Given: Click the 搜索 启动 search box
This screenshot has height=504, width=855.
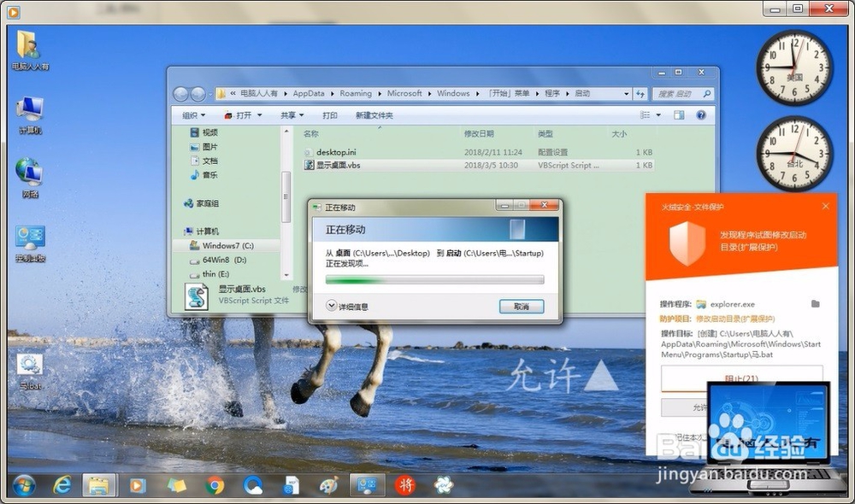Looking at the screenshot, I should pyautogui.click(x=682, y=94).
